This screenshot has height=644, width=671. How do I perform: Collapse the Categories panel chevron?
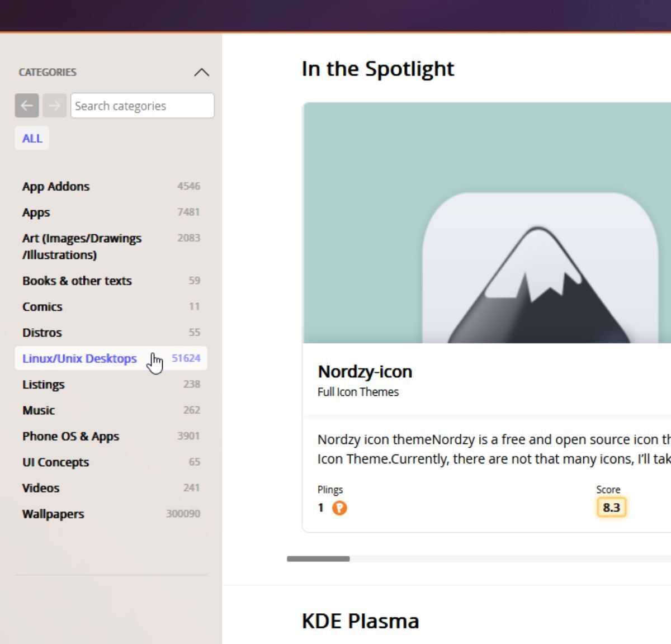pos(201,72)
